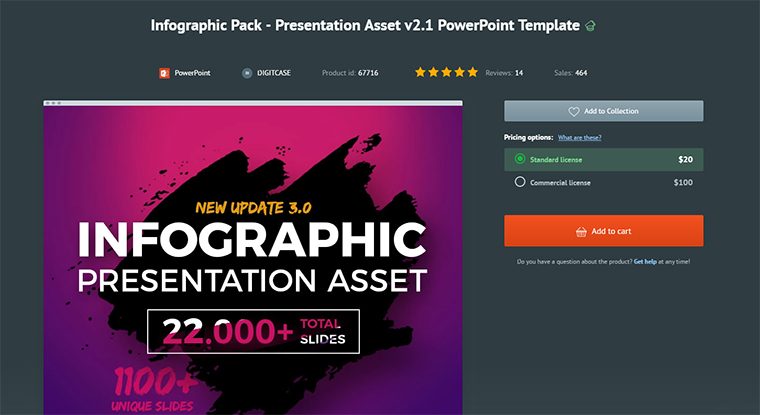Open the 'What are these?' pricing link
This screenshot has width=760, height=415.
pos(579,137)
